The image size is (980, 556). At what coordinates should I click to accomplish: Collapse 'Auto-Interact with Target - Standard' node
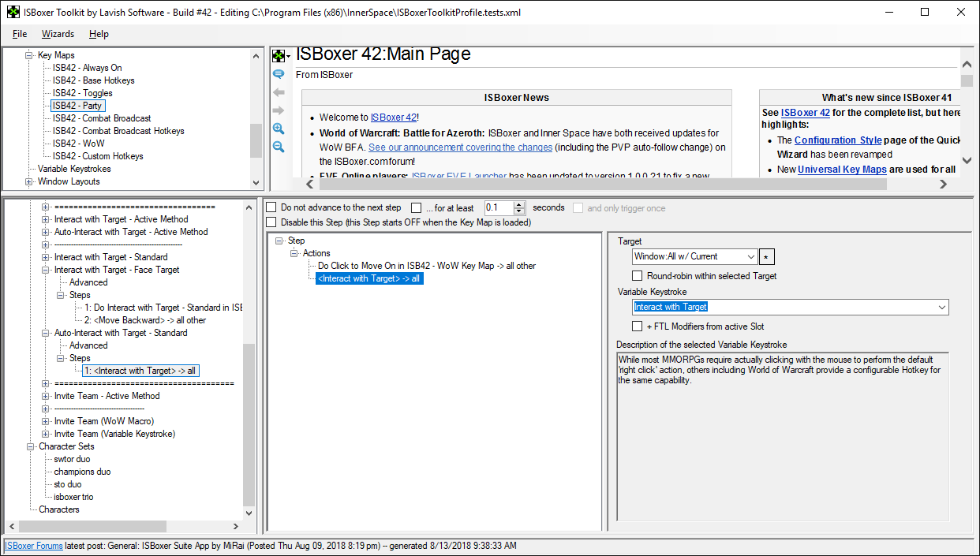46,333
